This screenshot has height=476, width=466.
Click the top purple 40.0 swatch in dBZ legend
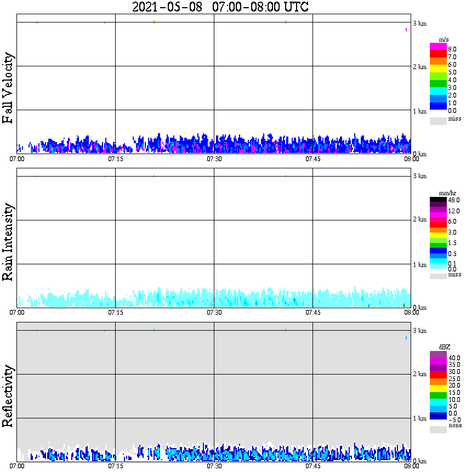point(438,355)
